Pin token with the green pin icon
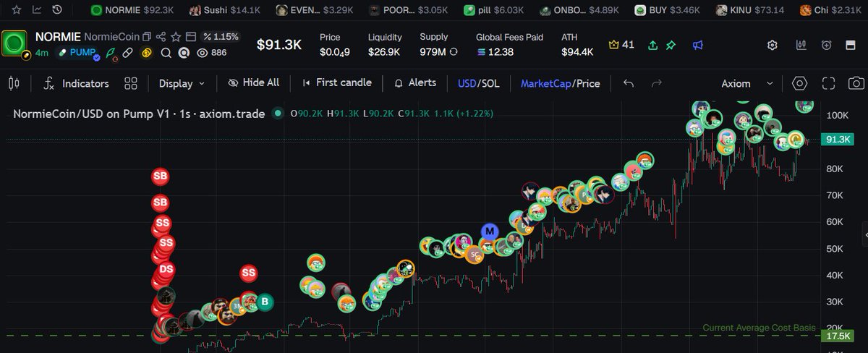Screen dimensions: 868x353 [671, 45]
